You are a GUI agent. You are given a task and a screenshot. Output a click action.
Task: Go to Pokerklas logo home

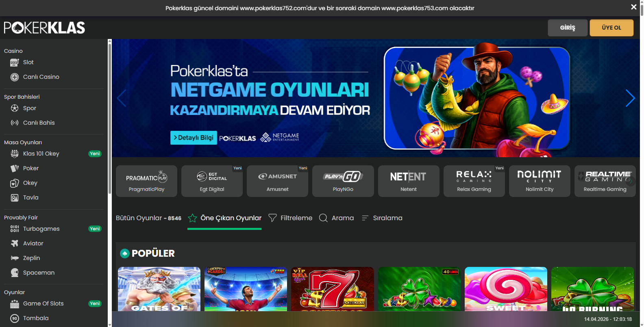[44, 28]
